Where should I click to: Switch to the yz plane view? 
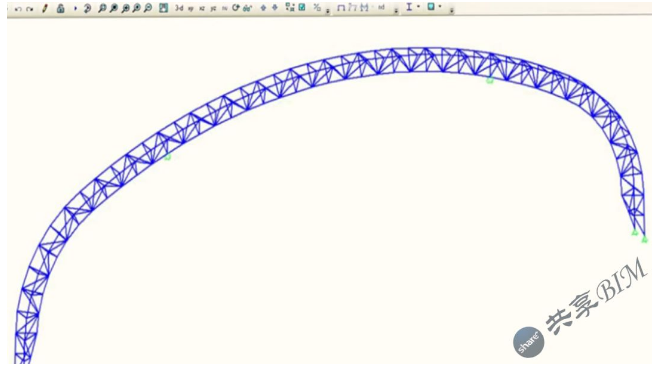pyautogui.click(x=213, y=8)
